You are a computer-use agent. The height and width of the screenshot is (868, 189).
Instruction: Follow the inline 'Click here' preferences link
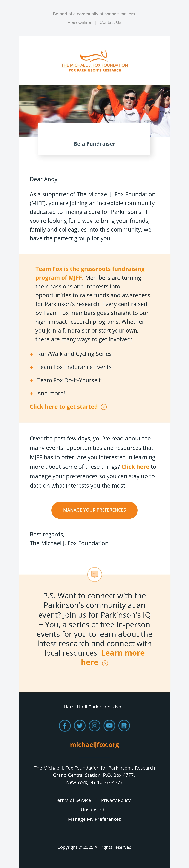[x=135, y=467]
